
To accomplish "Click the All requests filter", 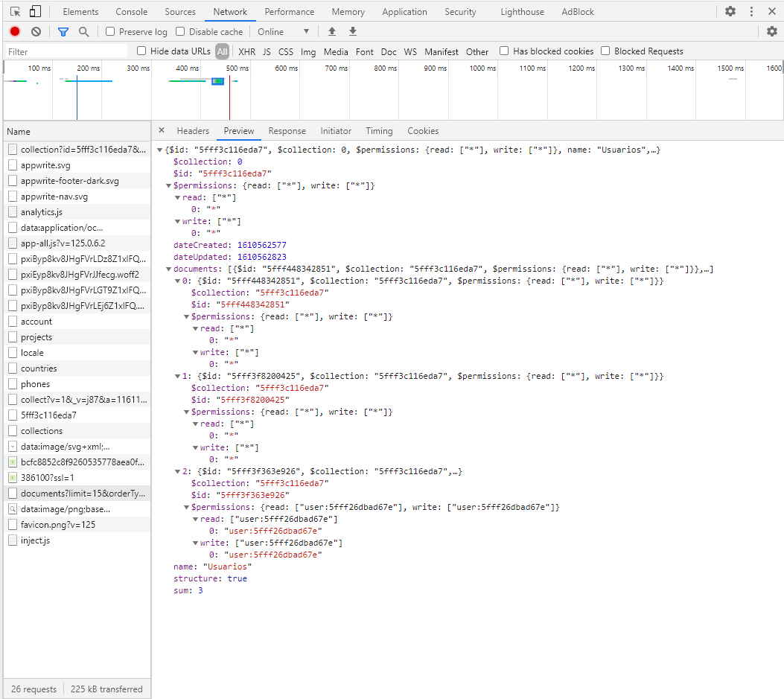I will (223, 51).
